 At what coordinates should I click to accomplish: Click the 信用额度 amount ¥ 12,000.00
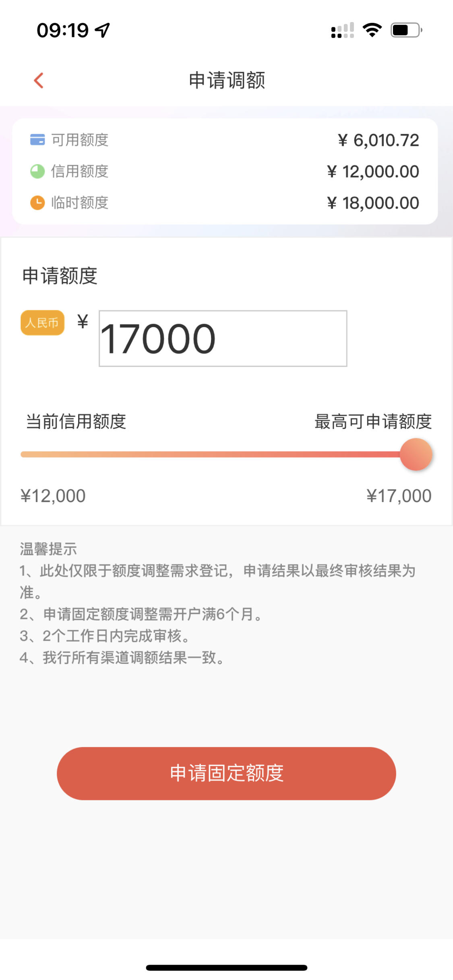pos(373,172)
